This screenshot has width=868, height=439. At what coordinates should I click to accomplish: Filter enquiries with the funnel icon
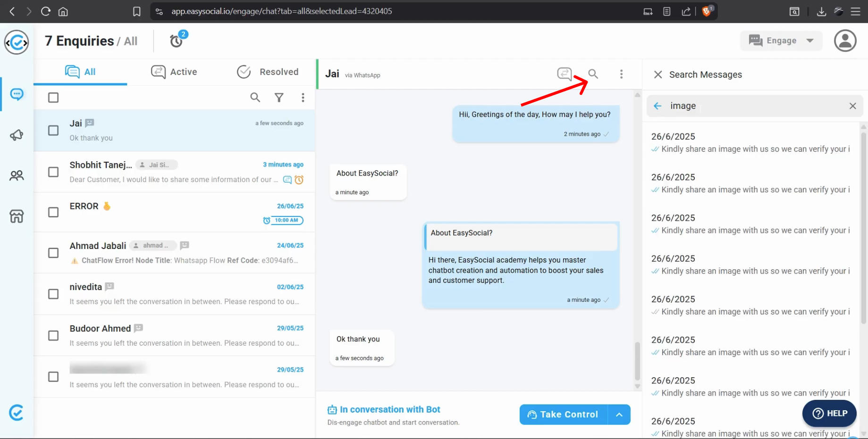pyautogui.click(x=279, y=98)
